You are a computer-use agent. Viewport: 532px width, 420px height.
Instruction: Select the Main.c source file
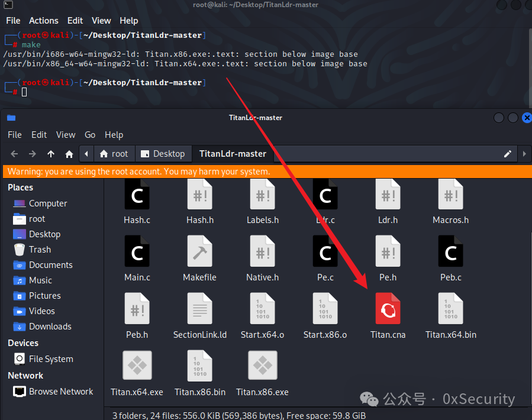coord(137,258)
